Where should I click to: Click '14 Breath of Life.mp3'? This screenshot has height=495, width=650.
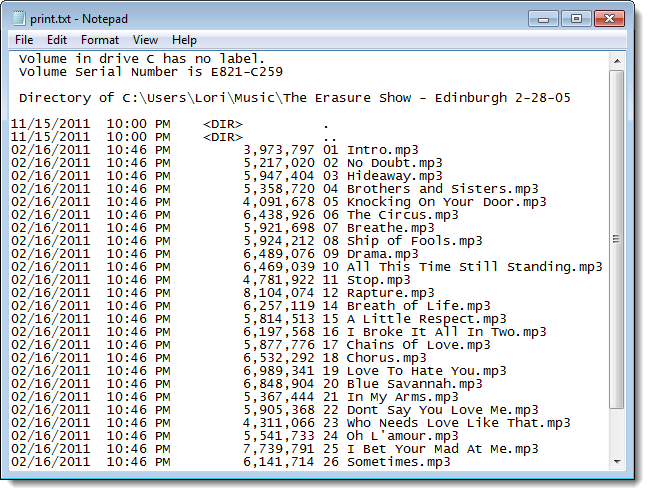click(x=407, y=306)
